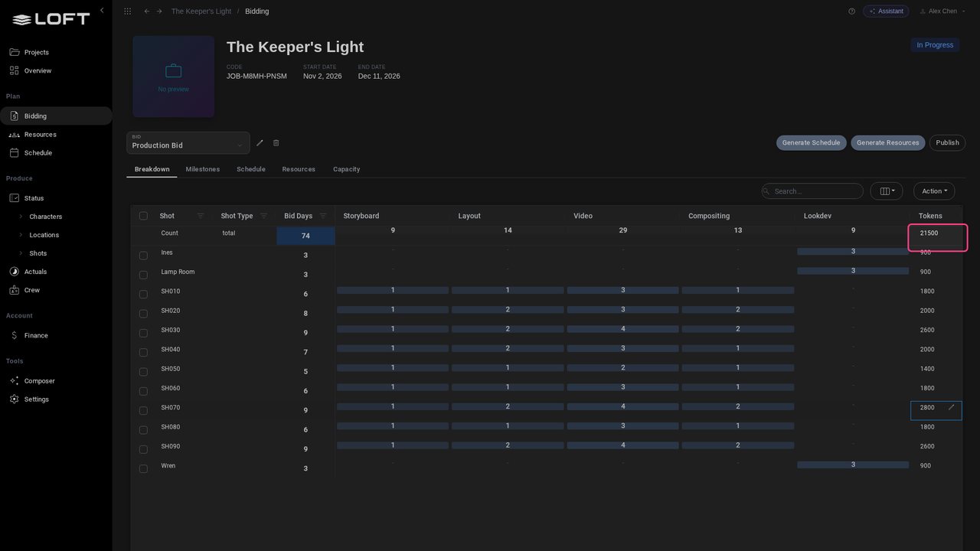Open the Shot column filter icon
This screenshot has width=980, height=551.
click(x=201, y=216)
